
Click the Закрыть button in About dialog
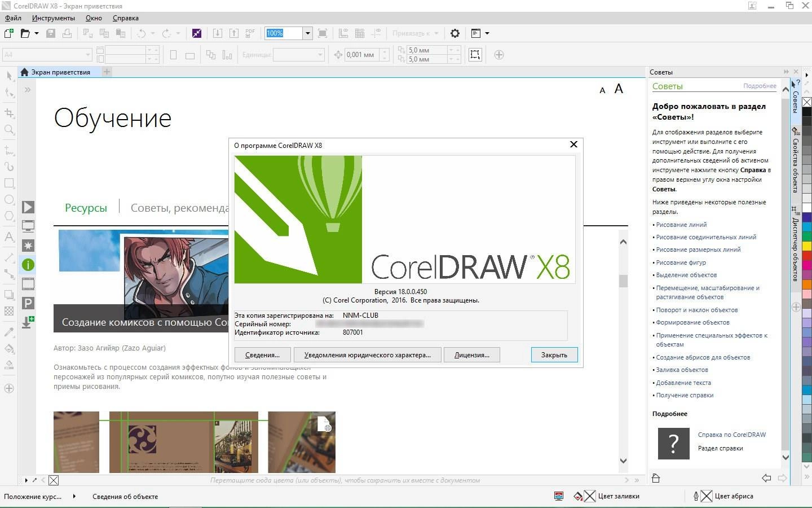(x=554, y=355)
